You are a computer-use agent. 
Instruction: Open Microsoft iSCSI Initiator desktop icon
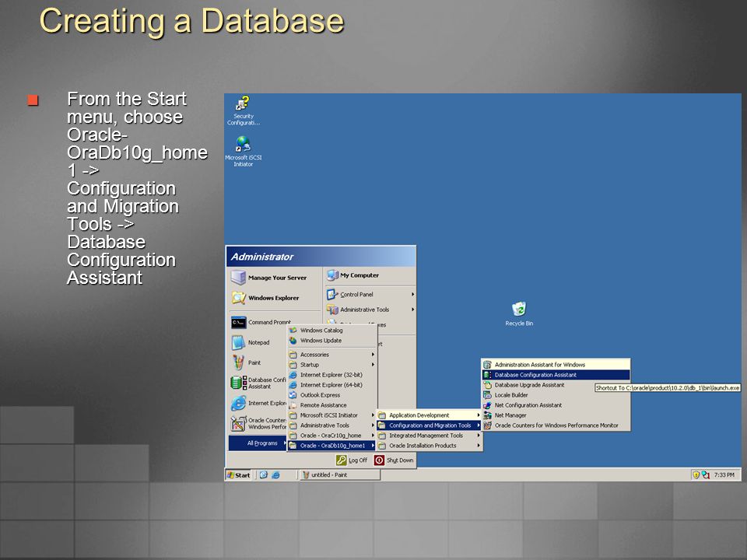[244, 152]
